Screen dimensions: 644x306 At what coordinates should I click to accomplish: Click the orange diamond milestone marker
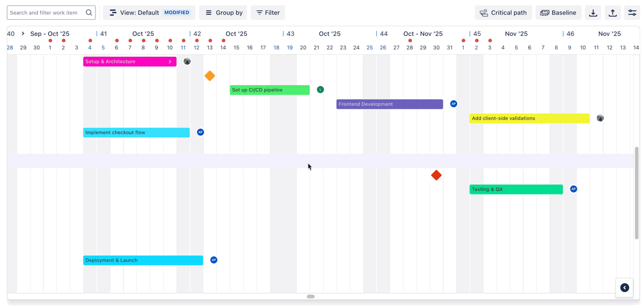tap(210, 76)
